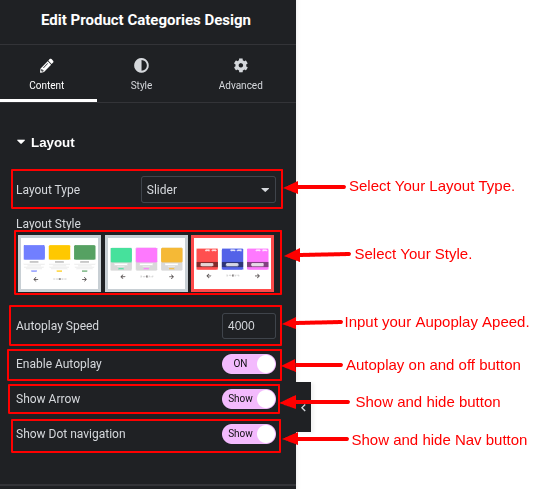Image resolution: width=533 pixels, height=489 pixels.
Task: Choose the red-bordered third layout style
Action: tap(233, 263)
